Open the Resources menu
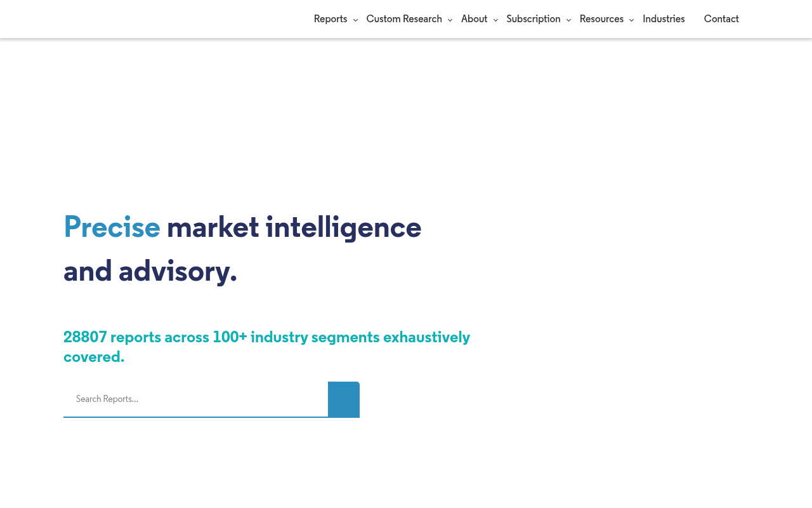This screenshot has height=508, width=812. (x=601, y=19)
